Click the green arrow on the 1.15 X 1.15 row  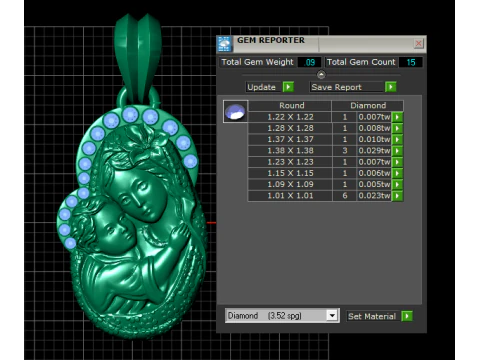[397, 173]
